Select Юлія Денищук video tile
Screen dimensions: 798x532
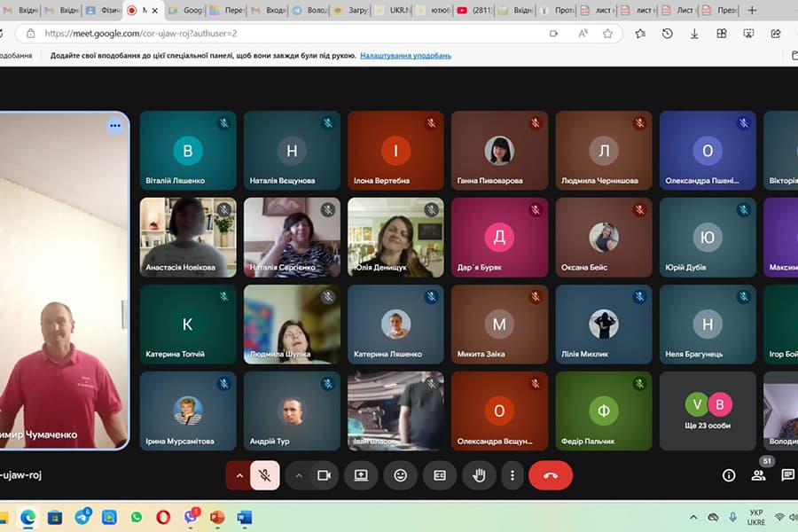395,238
